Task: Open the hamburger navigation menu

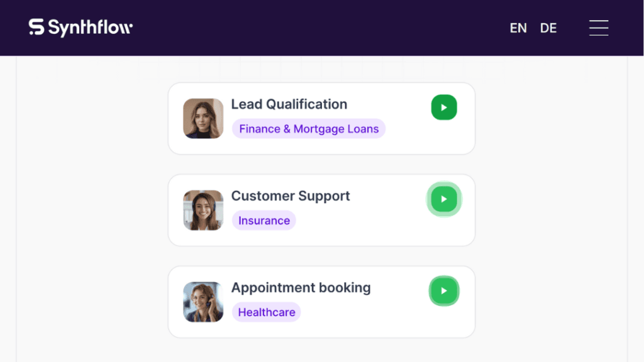Action: pos(599,28)
